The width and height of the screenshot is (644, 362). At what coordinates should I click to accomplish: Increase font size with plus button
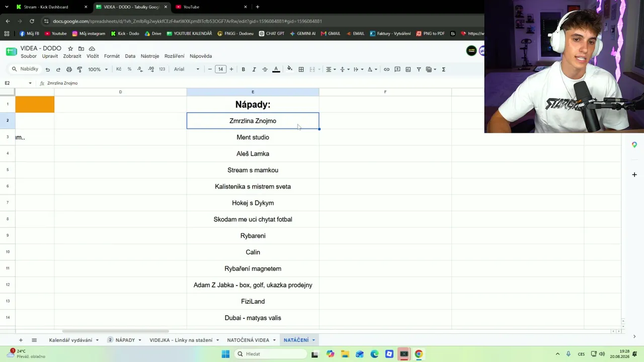[x=231, y=69]
